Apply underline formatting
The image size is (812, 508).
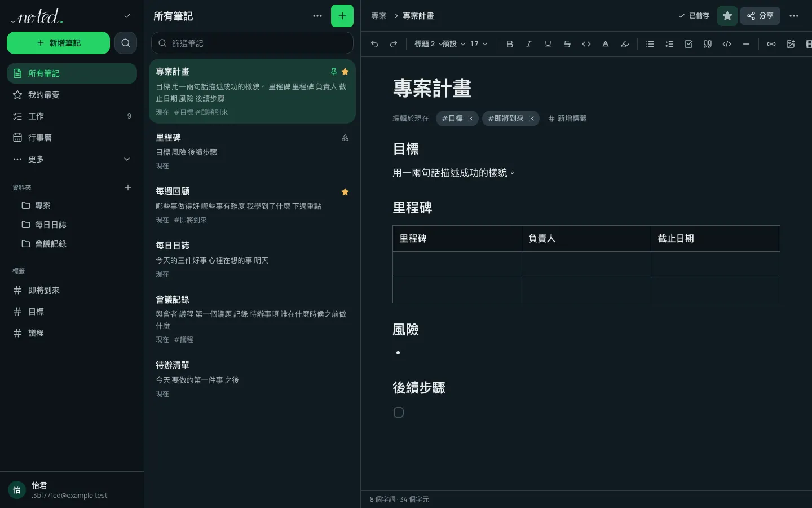(548, 44)
